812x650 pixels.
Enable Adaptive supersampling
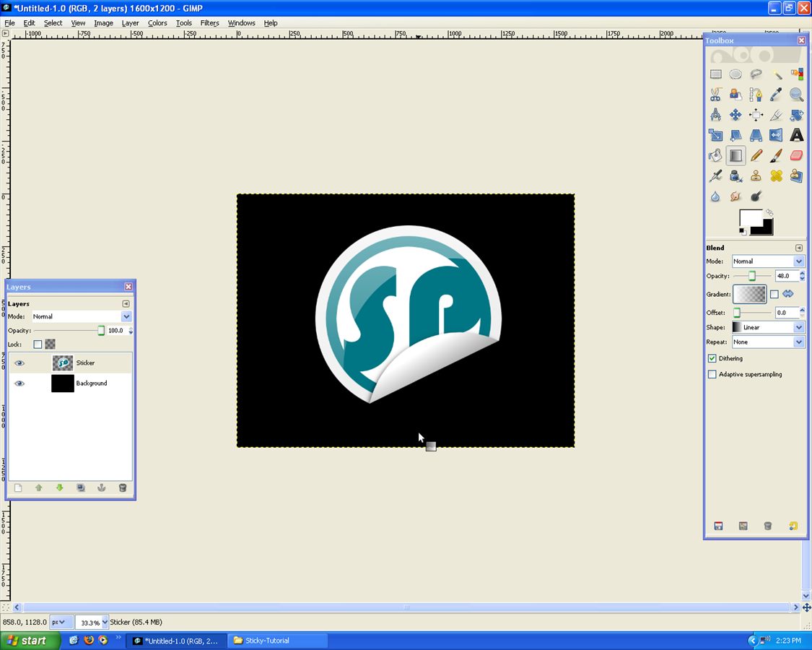[x=712, y=374]
